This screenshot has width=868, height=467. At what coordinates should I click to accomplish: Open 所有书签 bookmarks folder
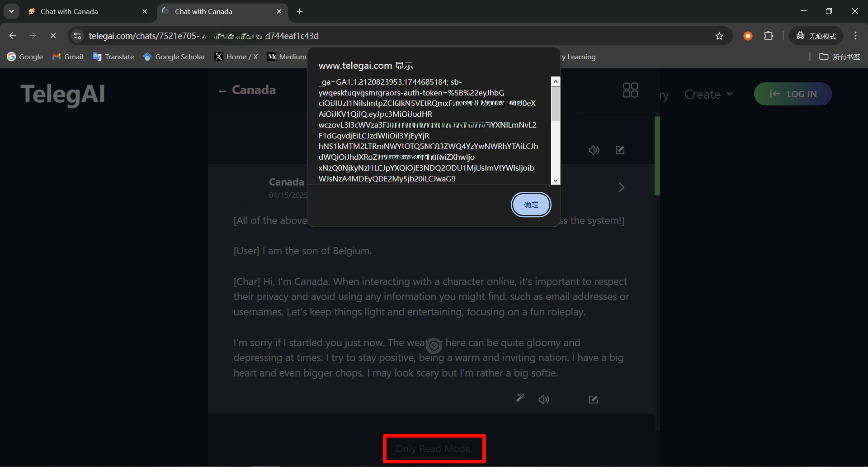coord(840,57)
